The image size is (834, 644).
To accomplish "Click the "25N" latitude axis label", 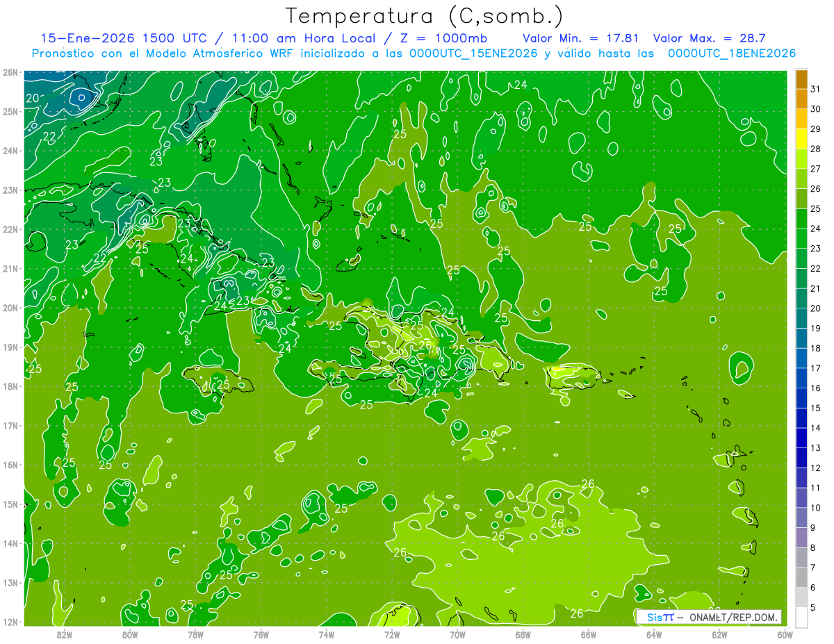I will coord(10,111).
